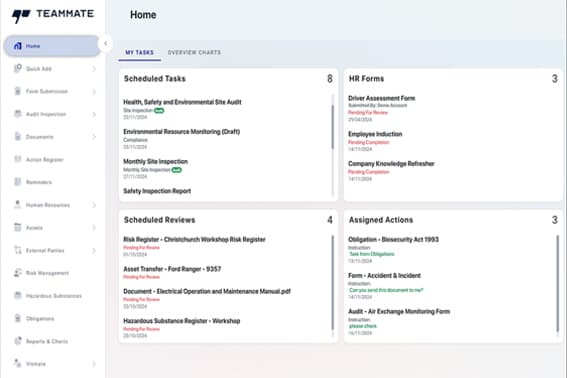The width and height of the screenshot is (567, 378).
Task: Click the 'Task from Obligations' instruction text
Action: [372, 254]
